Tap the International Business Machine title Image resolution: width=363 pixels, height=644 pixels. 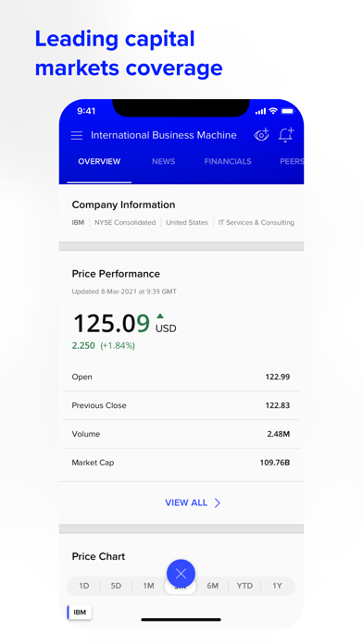(x=164, y=135)
